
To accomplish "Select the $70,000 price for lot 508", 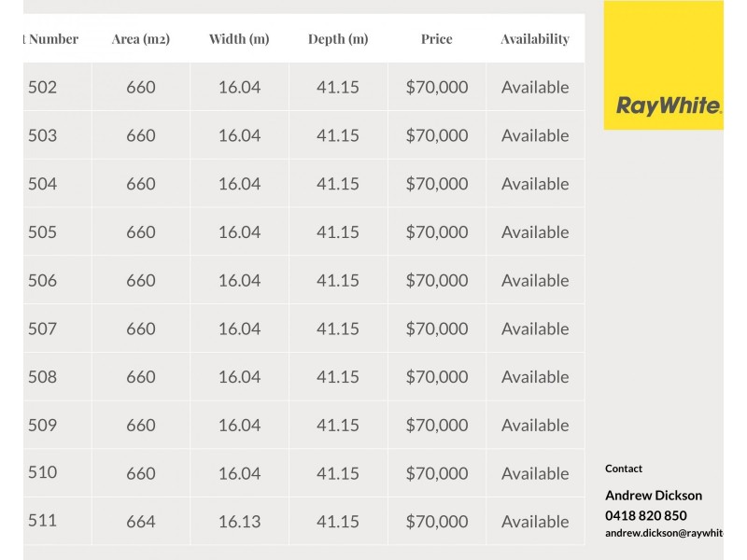I will [x=436, y=377].
